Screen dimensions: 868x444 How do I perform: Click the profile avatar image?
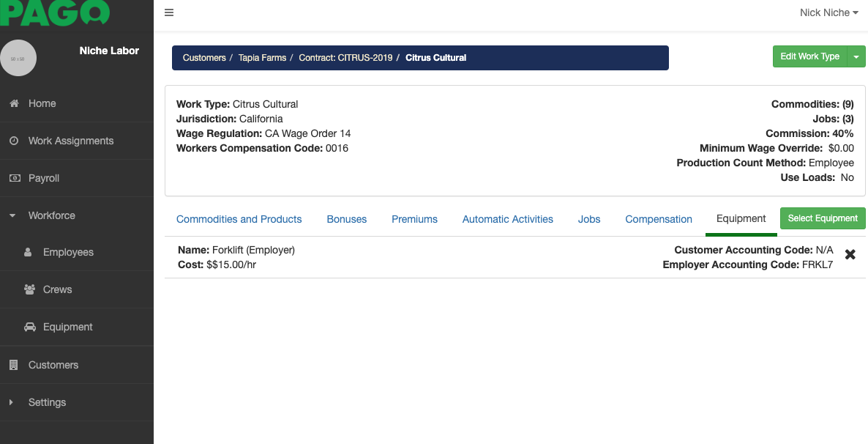pos(18,58)
